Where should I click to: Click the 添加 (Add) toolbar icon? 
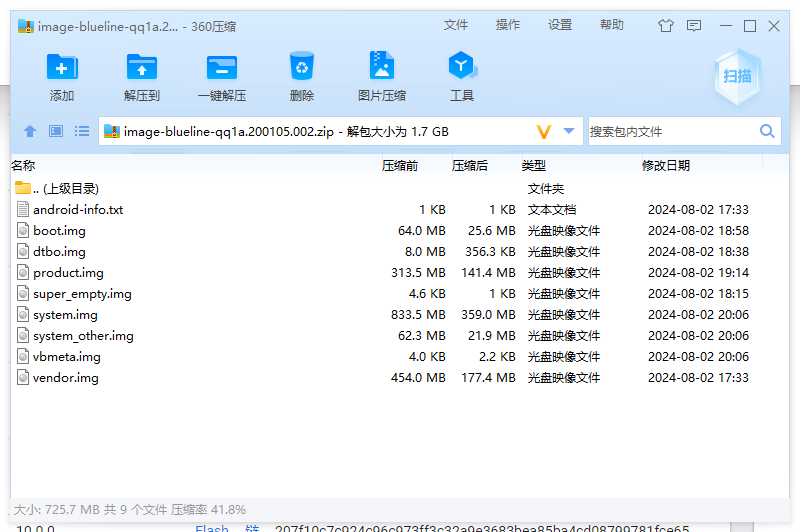click(x=62, y=68)
